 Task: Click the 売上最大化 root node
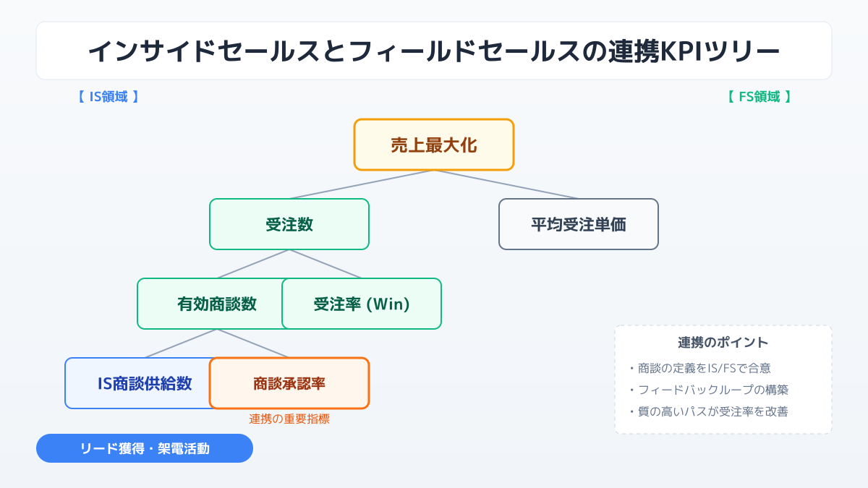click(x=434, y=145)
